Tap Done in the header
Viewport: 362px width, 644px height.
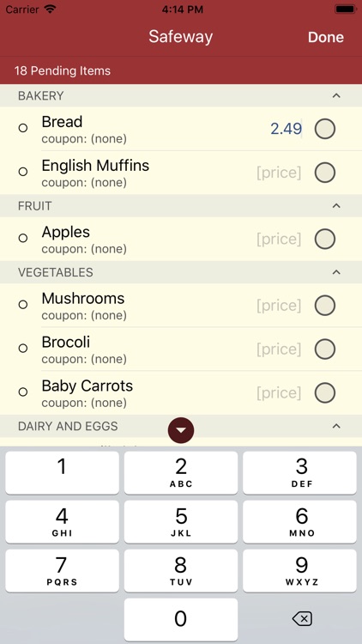(326, 38)
